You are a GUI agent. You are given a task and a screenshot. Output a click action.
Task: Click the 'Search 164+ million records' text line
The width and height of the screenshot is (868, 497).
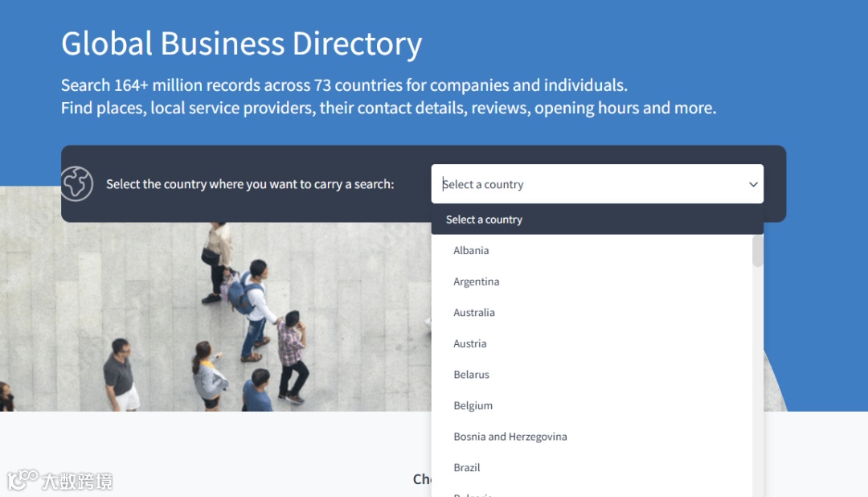(x=344, y=84)
